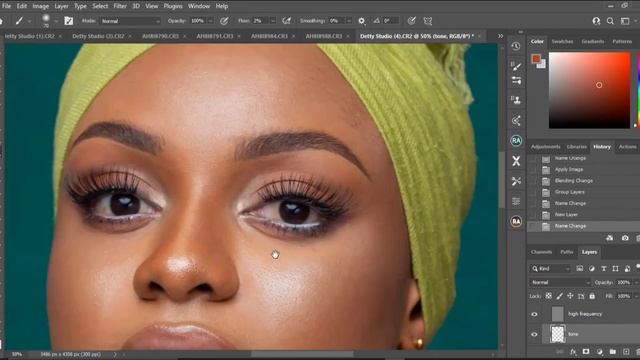This screenshot has height=360, width=640.
Task: Add layer mask button
Action: pyautogui.click(x=586, y=352)
